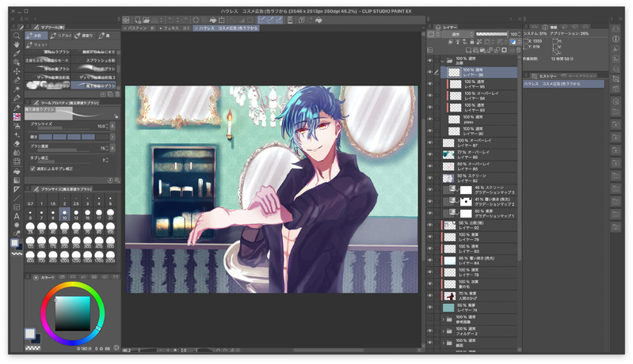Click the information icon in right sidebar
The image size is (633, 364).
(616, 39)
